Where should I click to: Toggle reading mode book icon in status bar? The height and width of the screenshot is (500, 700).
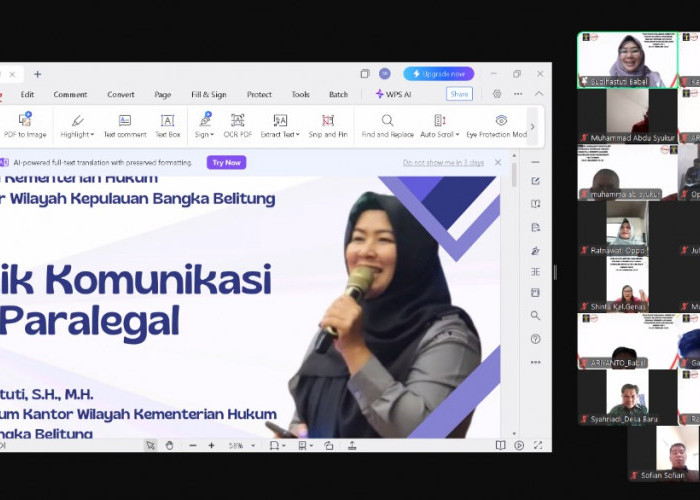tap(500, 445)
